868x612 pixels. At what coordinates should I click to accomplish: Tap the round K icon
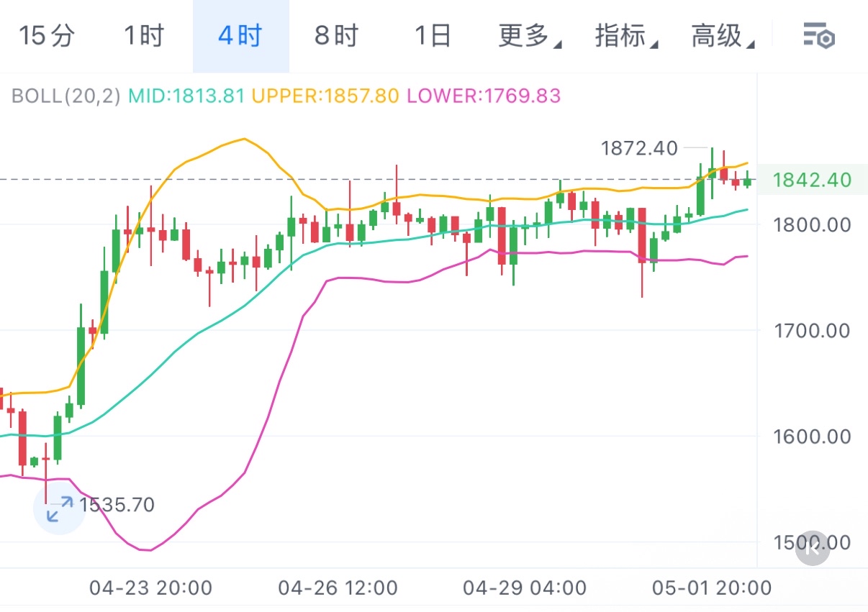[813, 549]
